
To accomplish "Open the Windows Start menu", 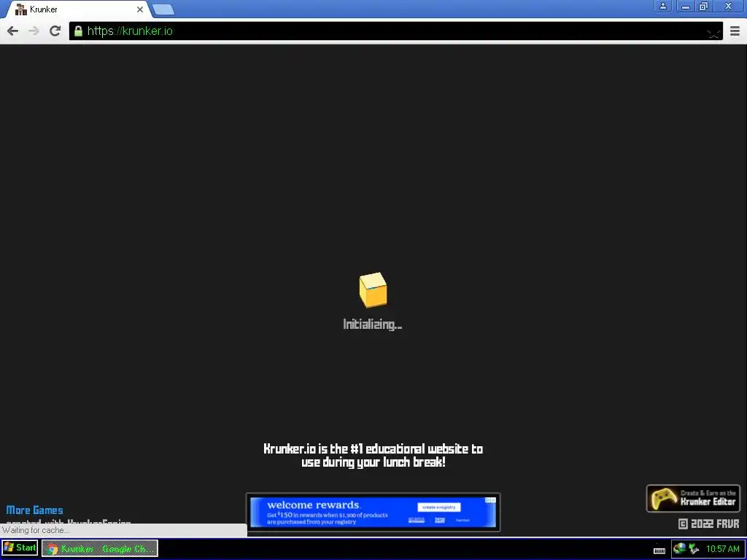I will (x=20, y=548).
